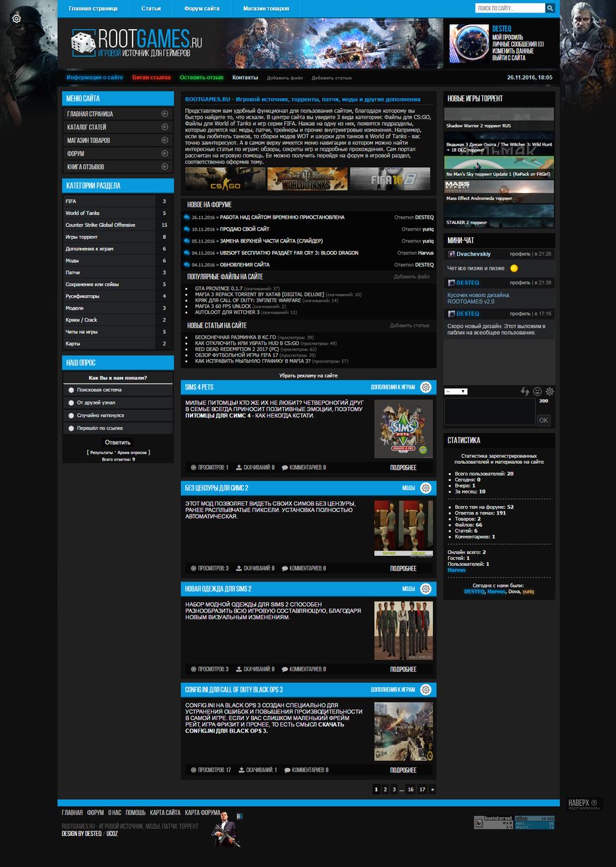Click chat bubble icon beside Работа над сайтом
The height and width of the screenshot is (867, 616).
click(x=187, y=217)
